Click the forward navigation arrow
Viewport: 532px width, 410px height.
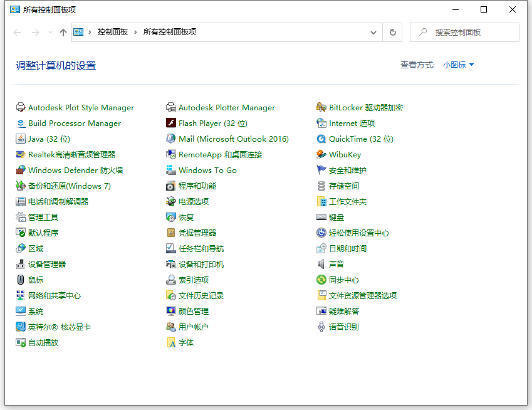coord(36,33)
